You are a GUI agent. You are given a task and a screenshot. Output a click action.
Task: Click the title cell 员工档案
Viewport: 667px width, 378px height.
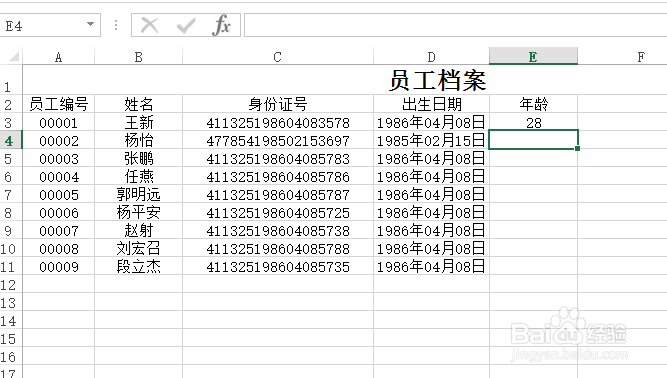click(x=437, y=80)
